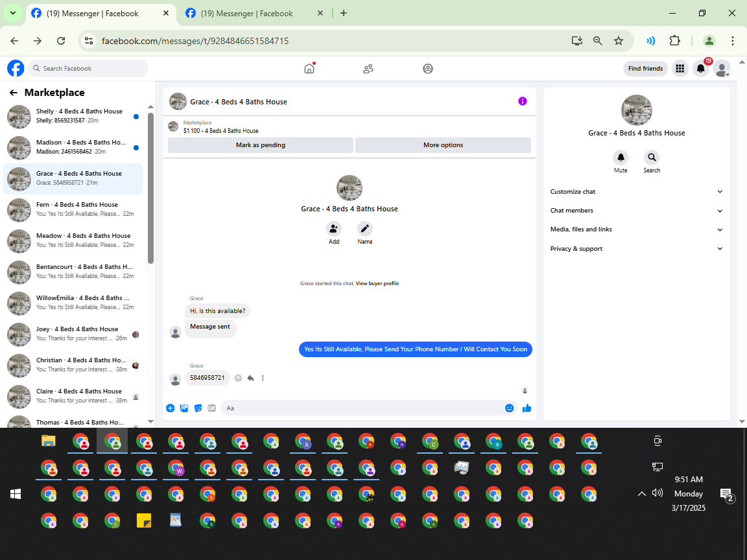The width and height of the screenshot is (747, 560).
Task: Click the browser address bar URL
Action: point(195,41)
